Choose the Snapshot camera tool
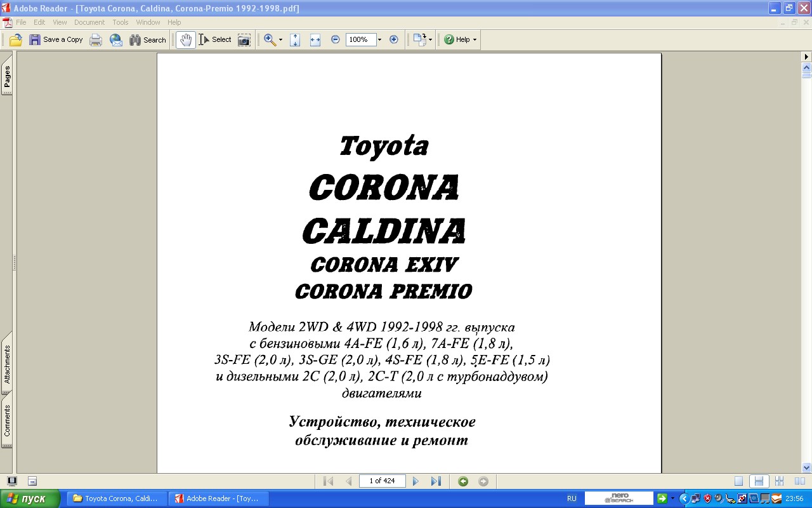This screenshot has width=812, height=508. [x=244, y=40]
